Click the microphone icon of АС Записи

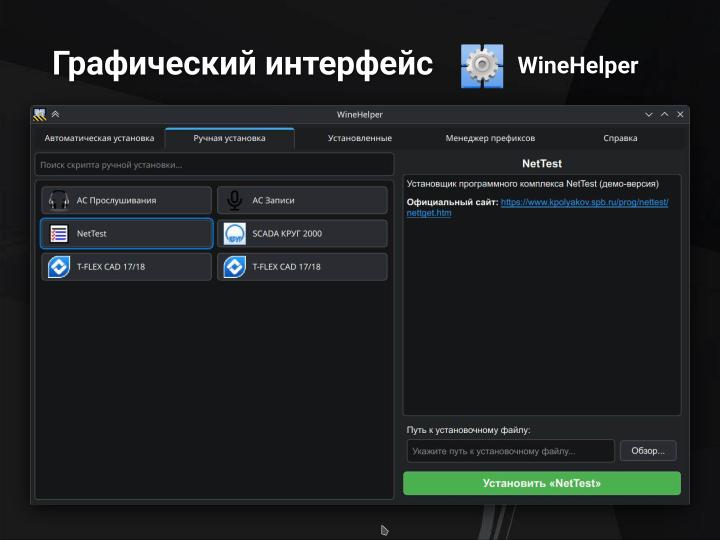(234, 200)
